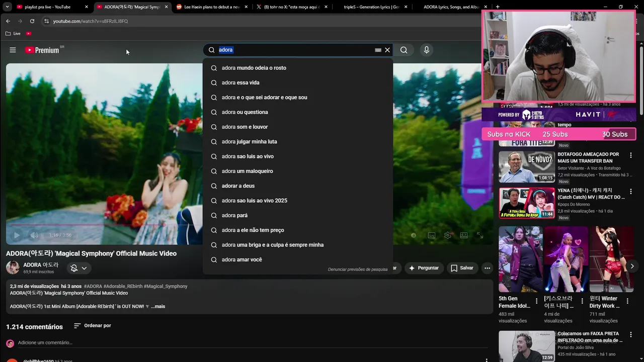Open Botafogo 'DE NOVO?' video thumbnail
This screenshot has height=362, width=644.
527,167
